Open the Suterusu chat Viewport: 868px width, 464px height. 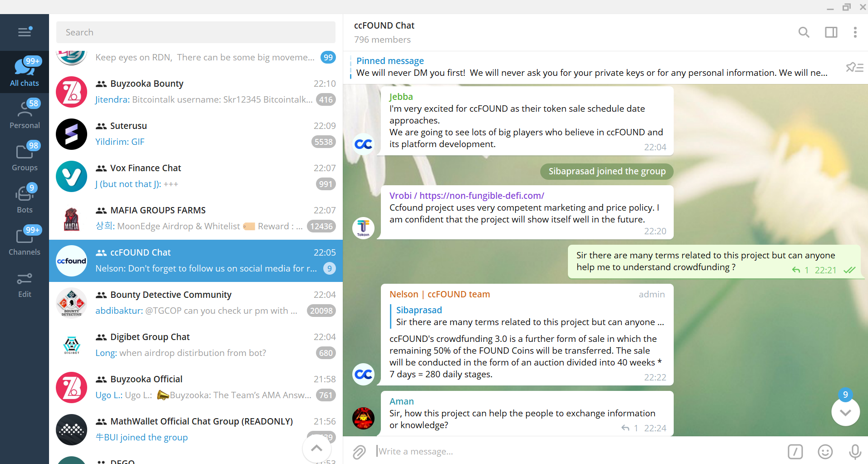pyautogui.click(x=195, y=134)
